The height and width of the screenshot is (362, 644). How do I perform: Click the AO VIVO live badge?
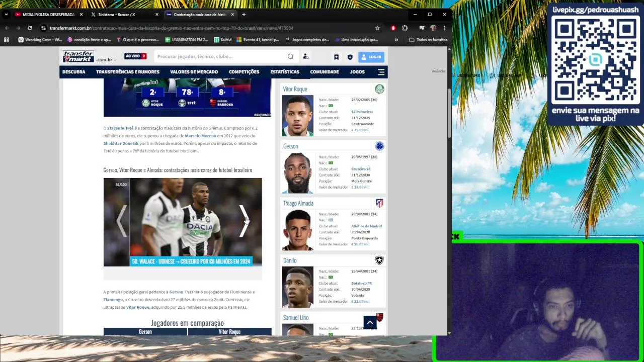click(135, 56)
